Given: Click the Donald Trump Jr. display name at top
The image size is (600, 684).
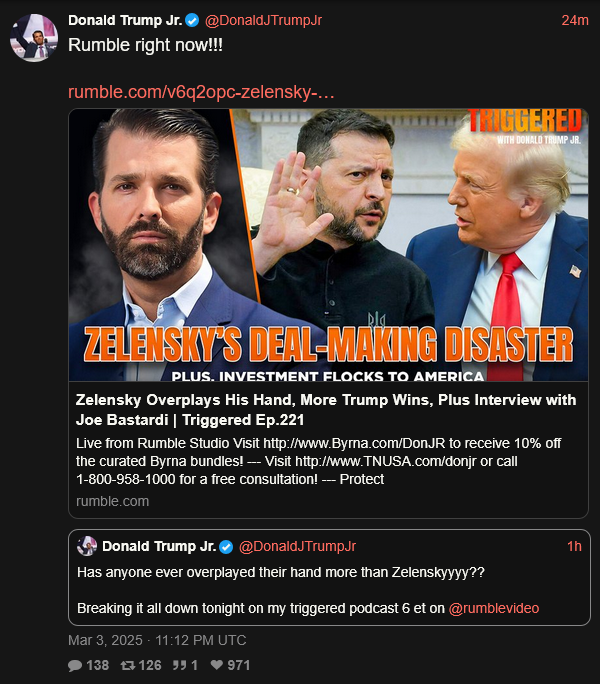Looking at the screenshot, I should tap(125, 20).
